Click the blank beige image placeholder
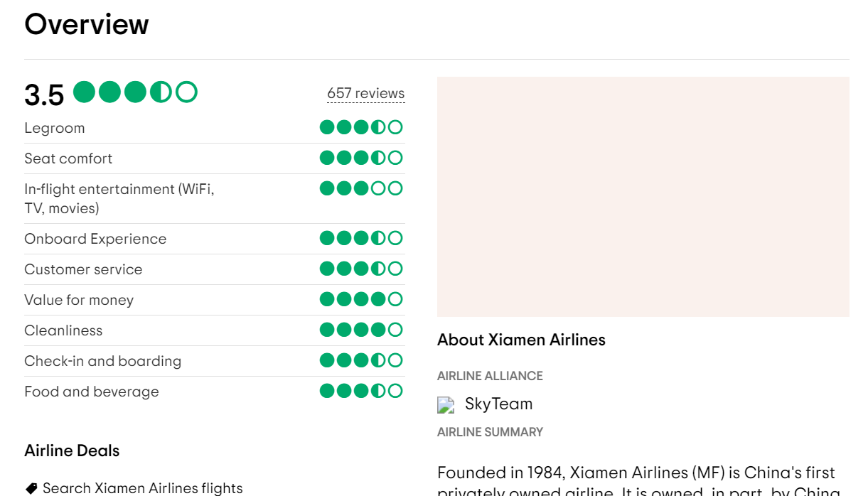This screenshot has width=868, height=496. coord(643,197)
